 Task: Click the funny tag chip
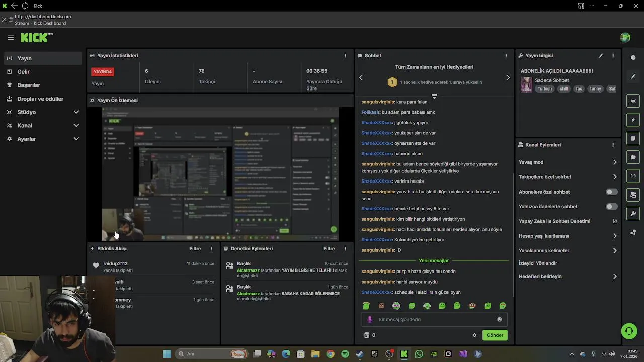(595, 89)
